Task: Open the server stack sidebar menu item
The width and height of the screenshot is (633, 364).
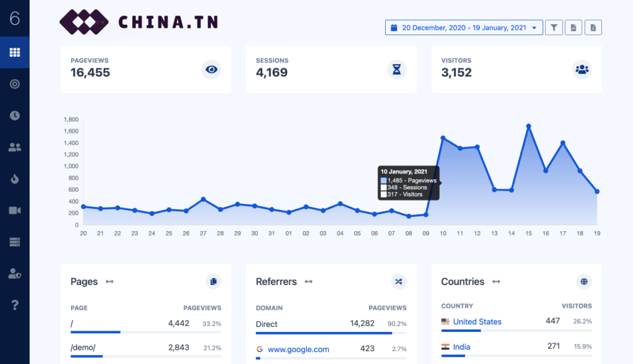Action: pos(15,242)
